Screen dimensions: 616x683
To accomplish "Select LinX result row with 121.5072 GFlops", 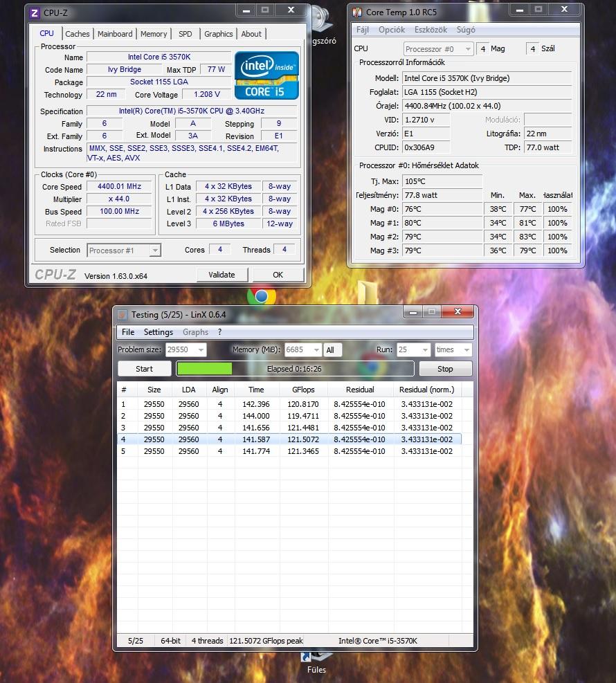I will click(x=289, y=439).
